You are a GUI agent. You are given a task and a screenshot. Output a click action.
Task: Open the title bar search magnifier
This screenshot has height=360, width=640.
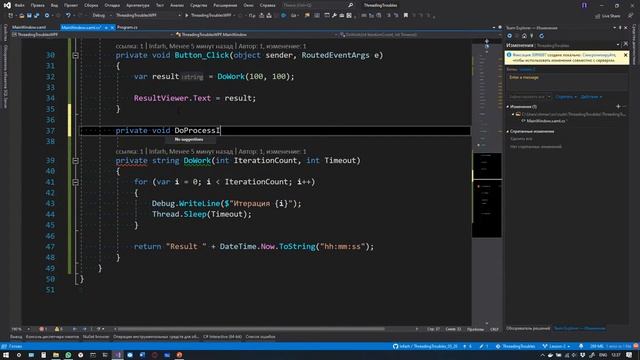click(350, 5)
